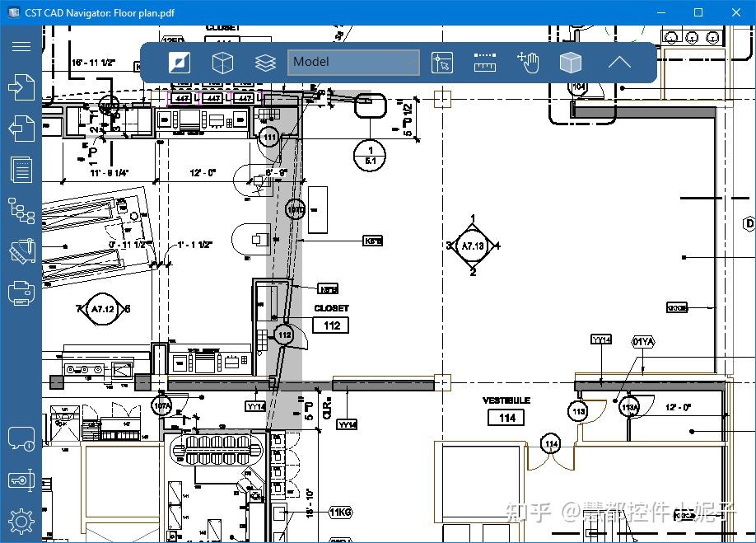Collapse the toolbar with the chevron
This screenshot has width=756, height=543.
click(619, 62)
